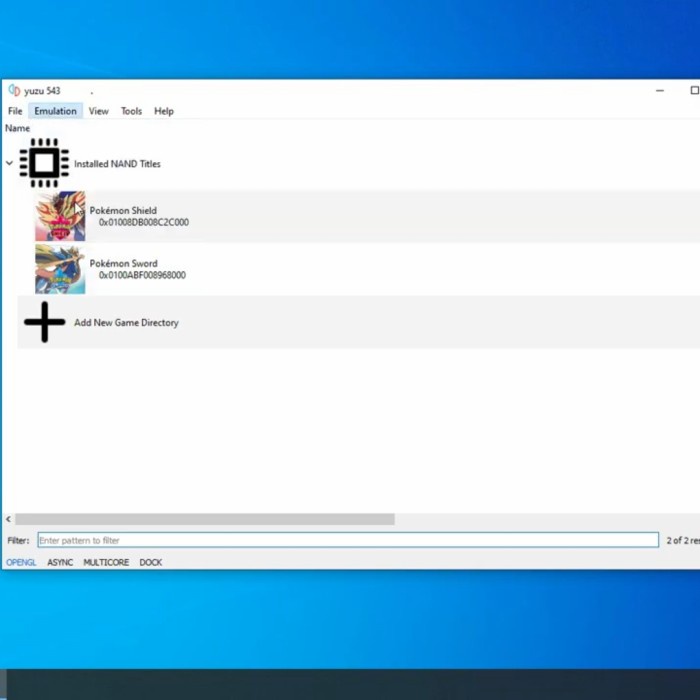
Task: Click the black plus icon
Action: 44,322
